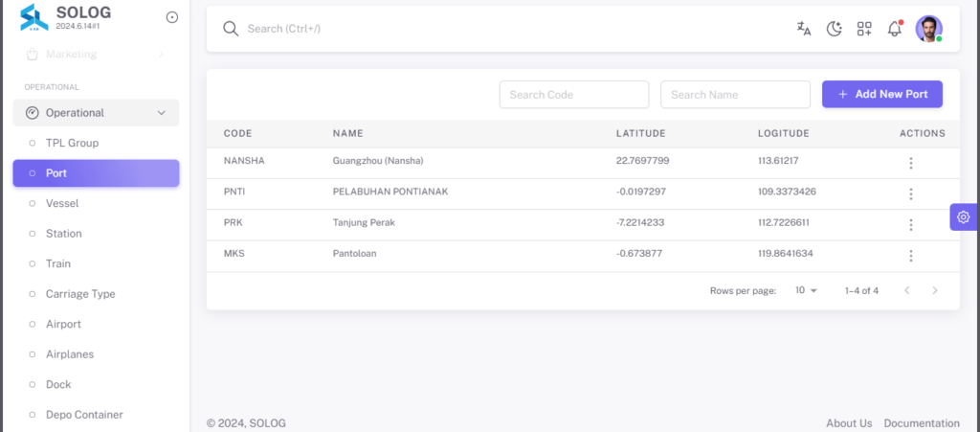Image resolution: width=980 pixels, height=432 pixels.
Task: Click the PNTI code cell
Action: pos(234,192)
